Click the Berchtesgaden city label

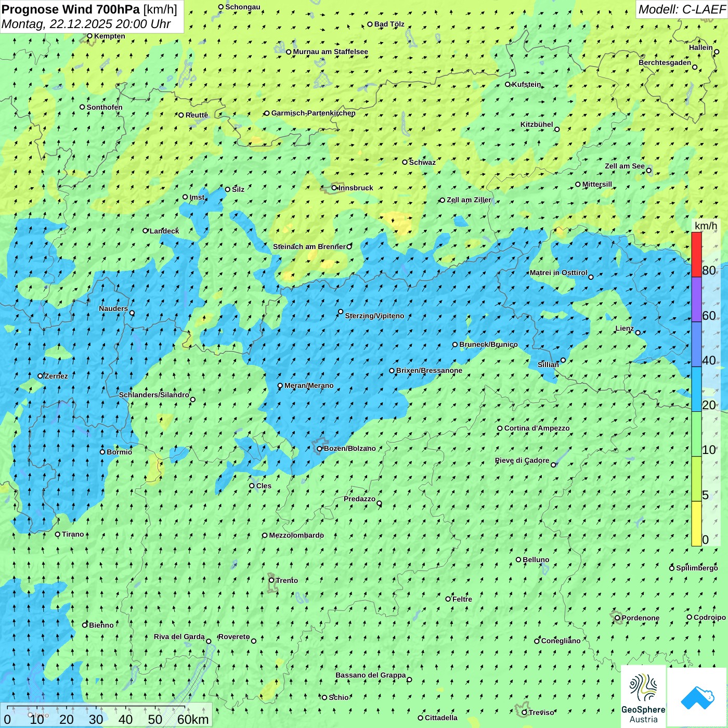665,62
